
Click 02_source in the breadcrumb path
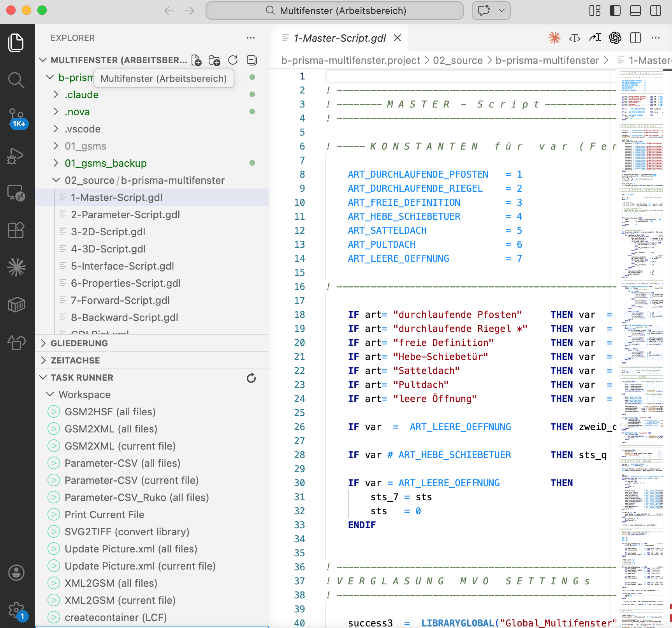pyautogui.click(x=458, y=60)
